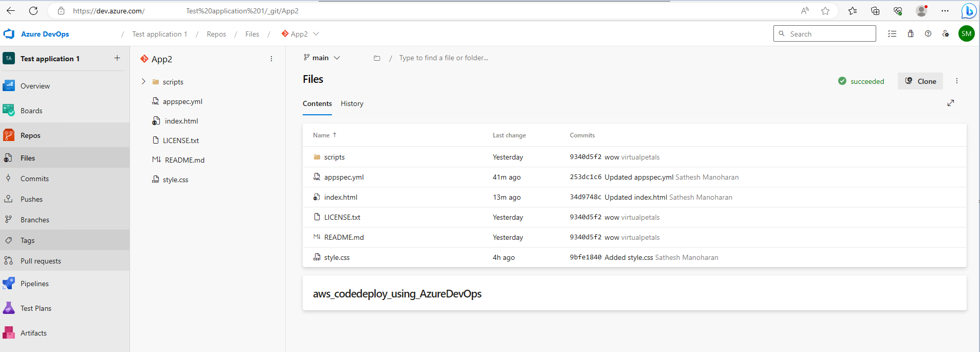Open the Bing sidebar icon
980x352 pixels.
[969, 11]
